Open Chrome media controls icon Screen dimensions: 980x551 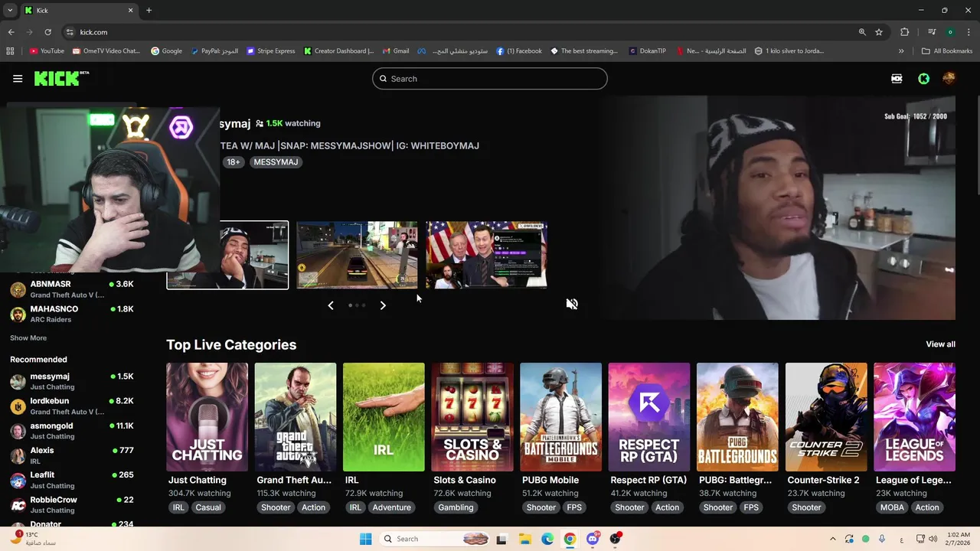click(932, 32)
